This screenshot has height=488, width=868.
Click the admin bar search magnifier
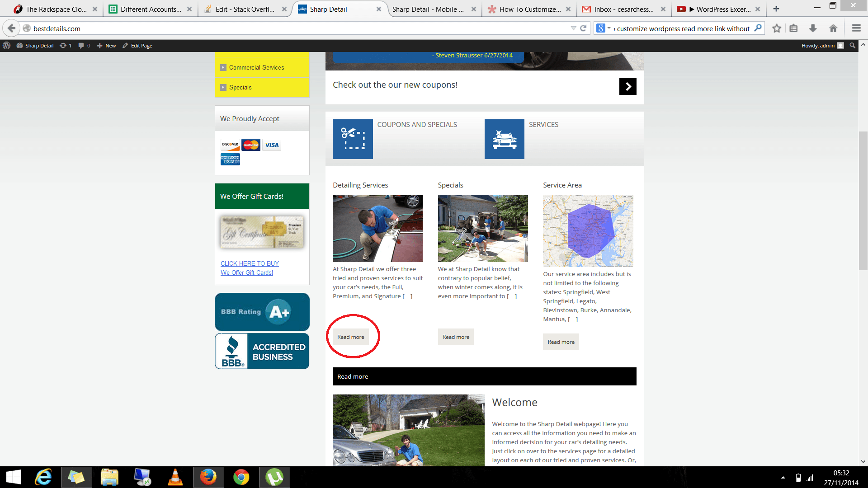(852, 46)
